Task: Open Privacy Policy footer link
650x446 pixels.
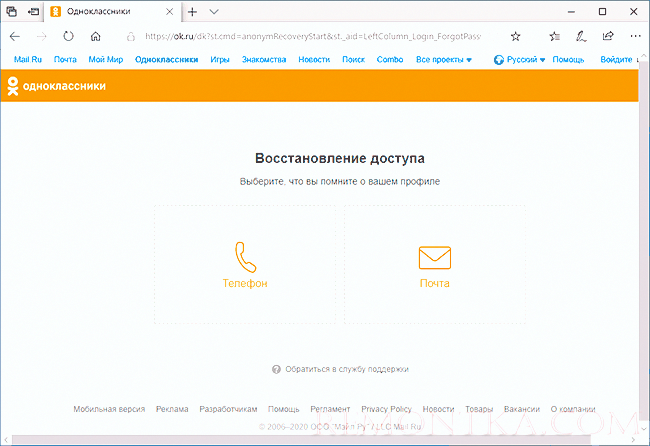Action: (386, 409)
